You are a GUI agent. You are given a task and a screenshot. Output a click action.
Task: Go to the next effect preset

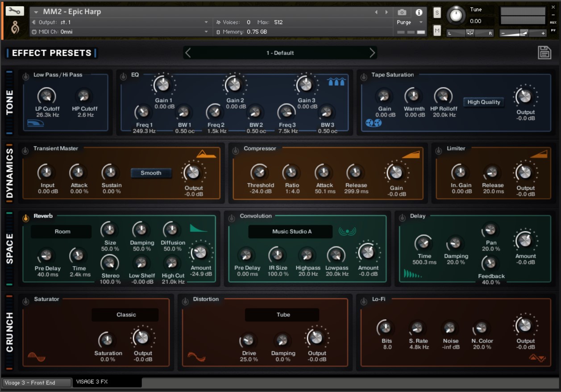click(x=372, y=53)
